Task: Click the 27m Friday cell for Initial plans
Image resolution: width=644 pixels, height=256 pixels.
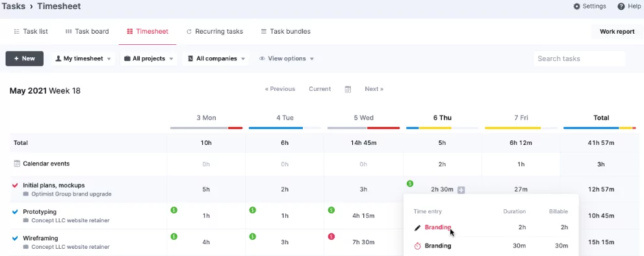Action: click(x=521, y=190)
